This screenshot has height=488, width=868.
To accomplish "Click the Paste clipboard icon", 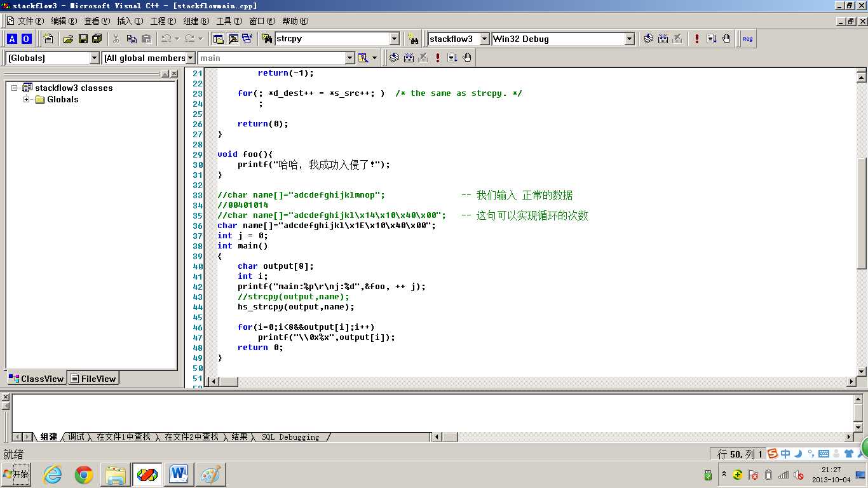I will click(146, 39).
